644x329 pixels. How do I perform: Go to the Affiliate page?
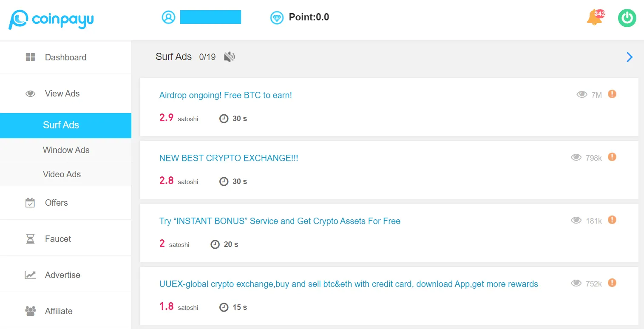(59, 311)
